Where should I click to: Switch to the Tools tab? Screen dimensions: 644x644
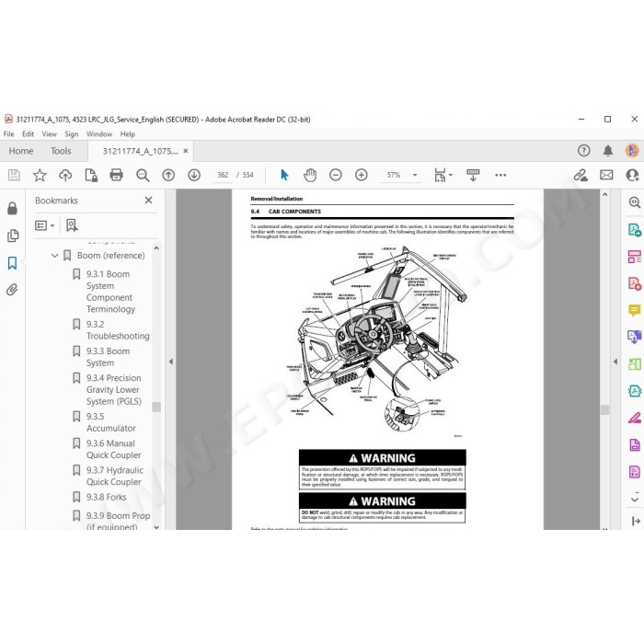coord(61,151)
